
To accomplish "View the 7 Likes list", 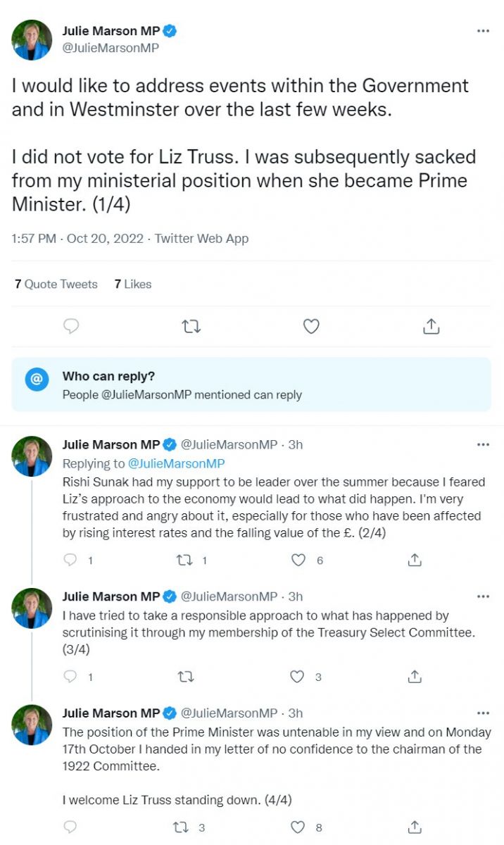I will point(133,284).
